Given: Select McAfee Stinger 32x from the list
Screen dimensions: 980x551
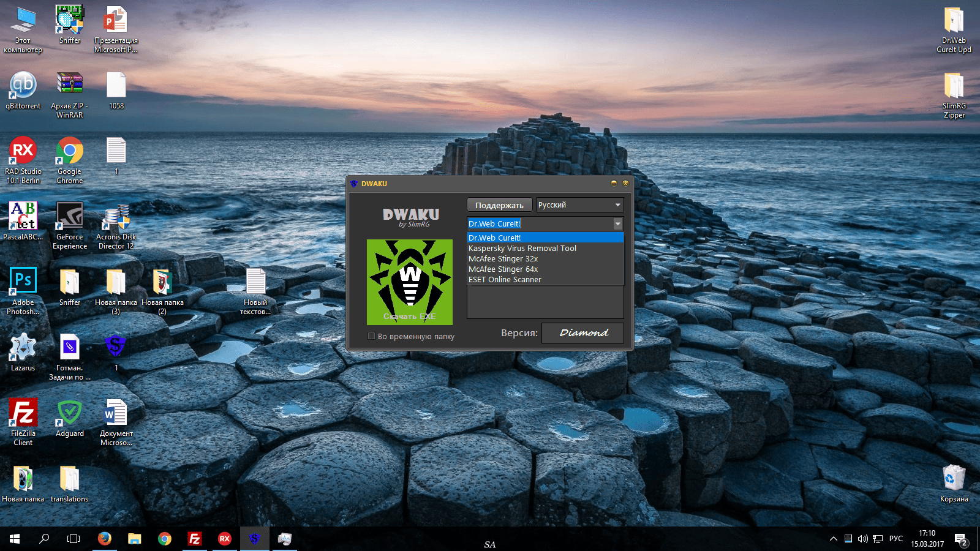Looking at the screenshot, I should pos(545,258).
